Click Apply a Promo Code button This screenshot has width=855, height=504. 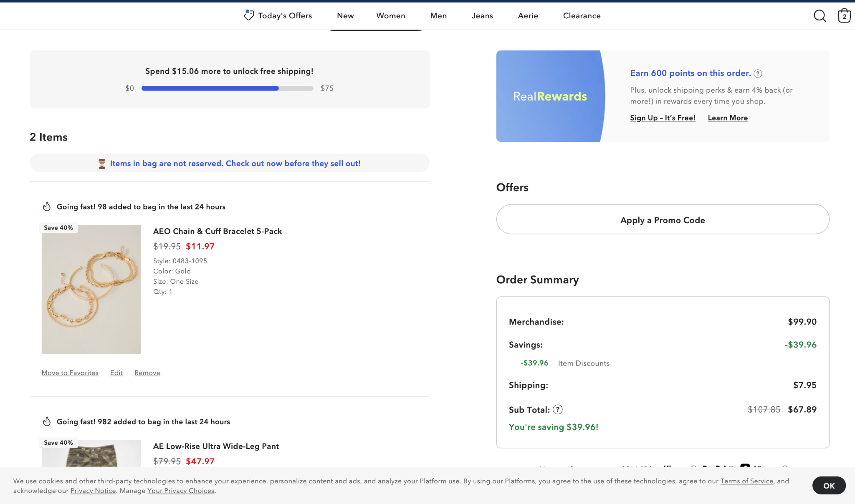tap(663, 219)
